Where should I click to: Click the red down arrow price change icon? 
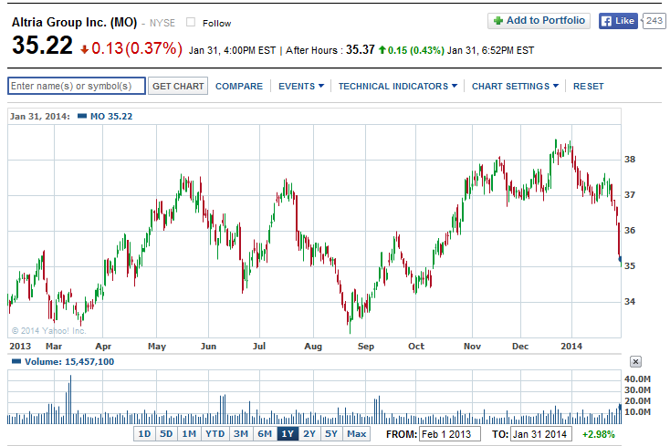[x=84, y=50]
